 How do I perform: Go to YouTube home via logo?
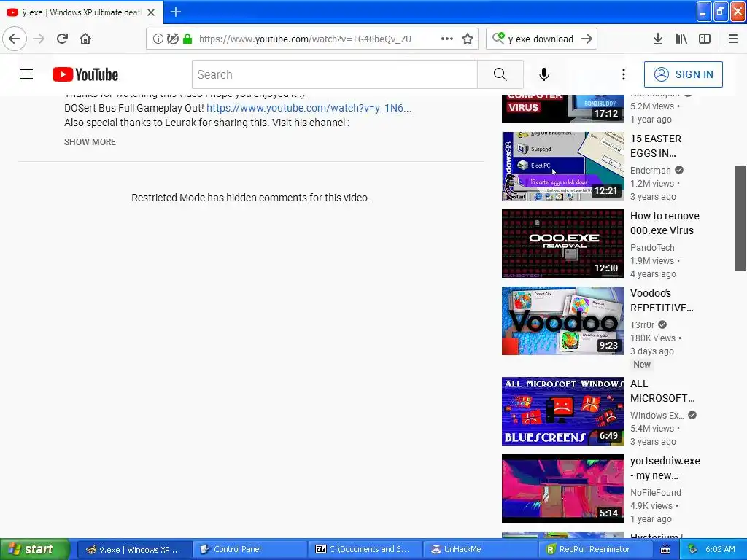(85, 74)
